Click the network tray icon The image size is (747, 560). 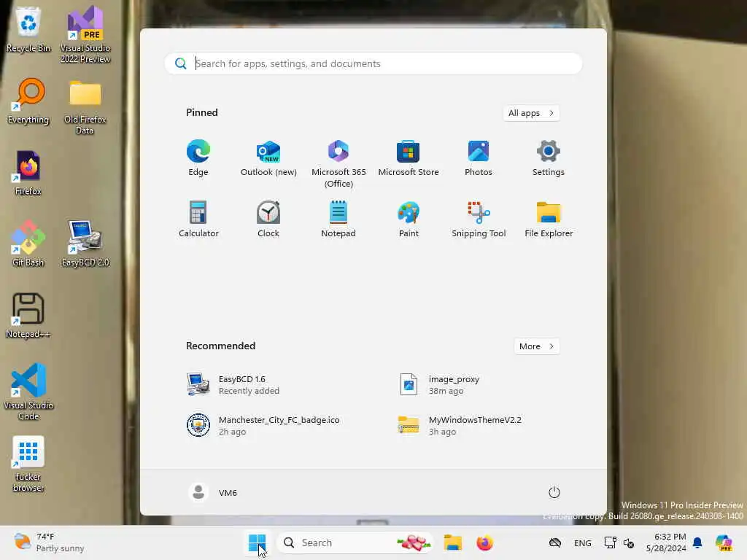pyautogui.click(x=610, y=542)
